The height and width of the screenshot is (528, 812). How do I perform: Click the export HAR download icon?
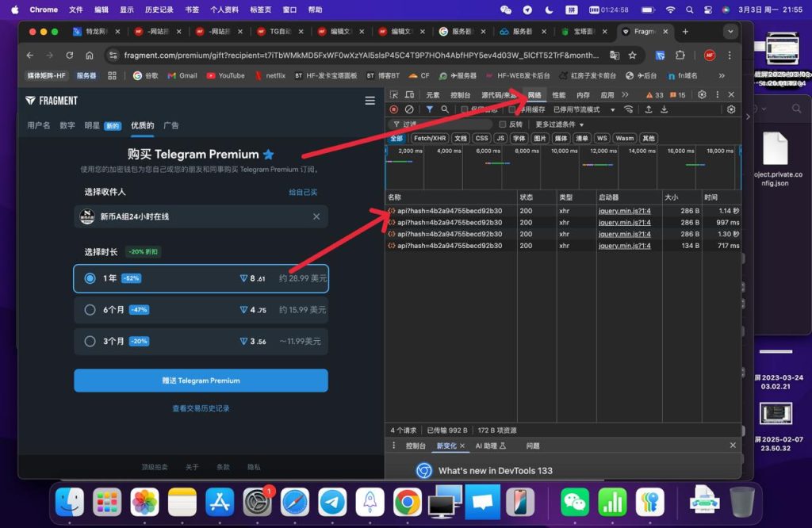[664, 109]
